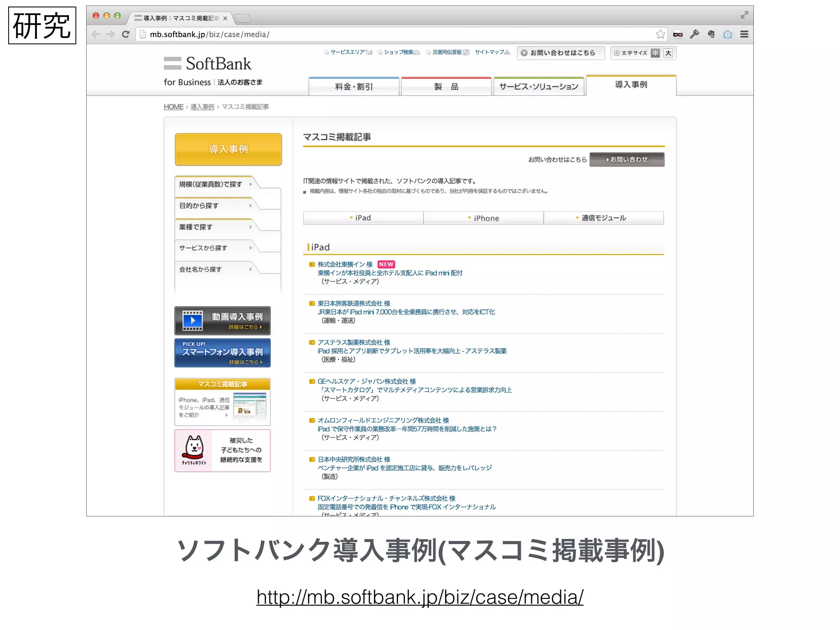840x630 pixels.
Task: Open the Chrome hamburger menu
Action: coord(744,34)
